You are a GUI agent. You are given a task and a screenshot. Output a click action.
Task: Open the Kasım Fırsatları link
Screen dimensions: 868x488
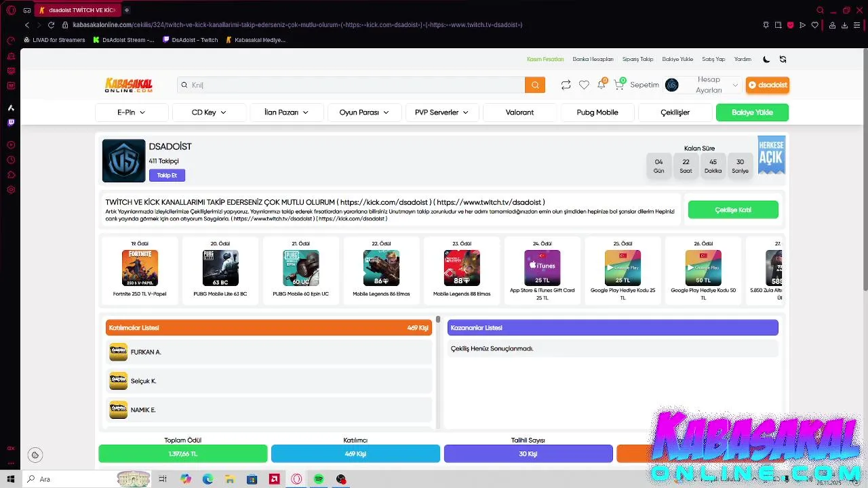click(x=545, y=59)
